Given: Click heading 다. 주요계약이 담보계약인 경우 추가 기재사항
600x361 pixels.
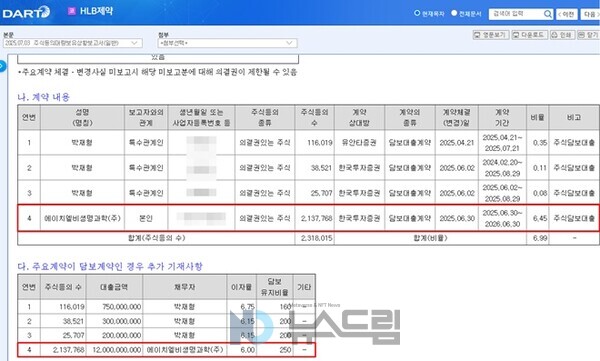Looking at the screenshot, I should click(110, 266).
